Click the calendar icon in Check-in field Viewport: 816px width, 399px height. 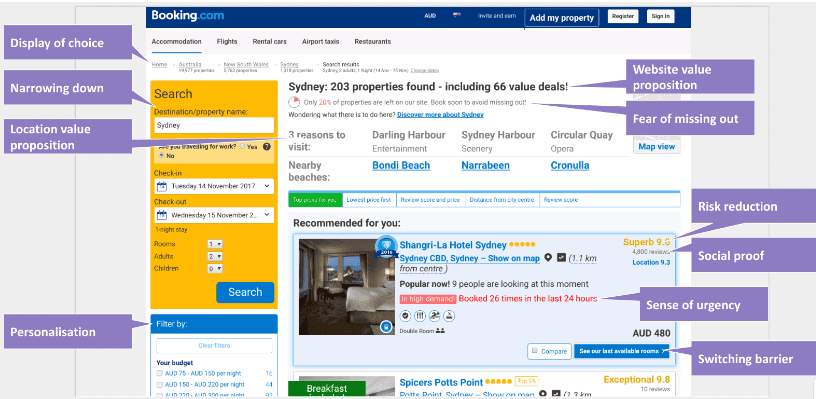pos(161,186)
